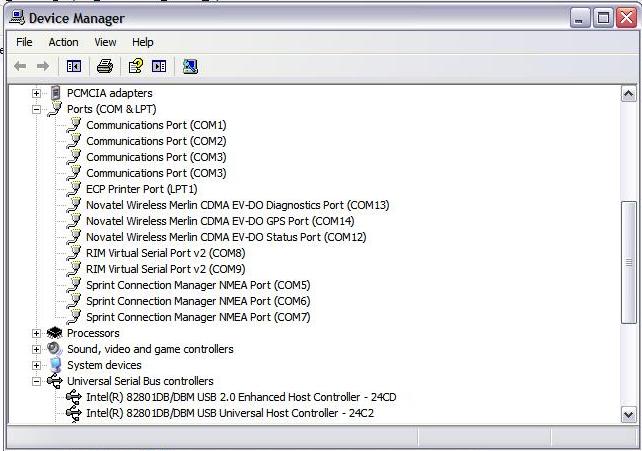Expand Sound, video and game controllers

(36, 349)
